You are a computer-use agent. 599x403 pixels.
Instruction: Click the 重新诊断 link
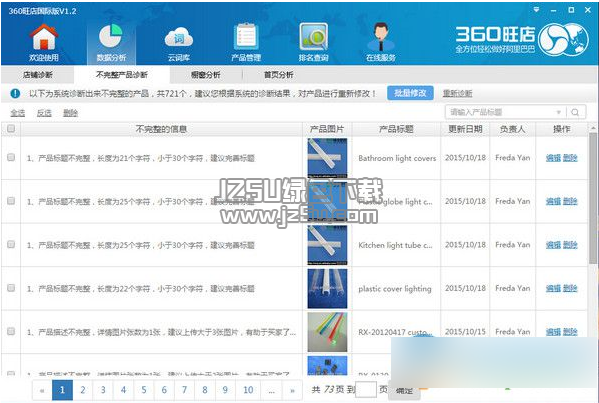point(458,93)
